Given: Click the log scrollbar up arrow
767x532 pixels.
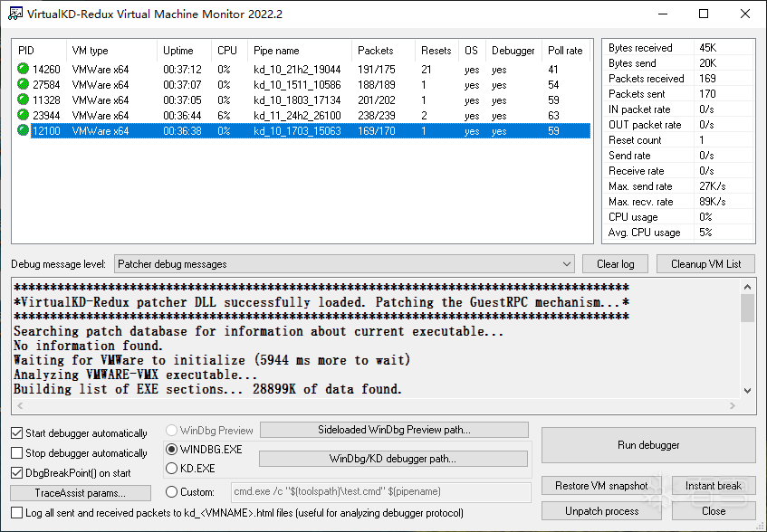Looking at the screenshot, I should 747,287.
